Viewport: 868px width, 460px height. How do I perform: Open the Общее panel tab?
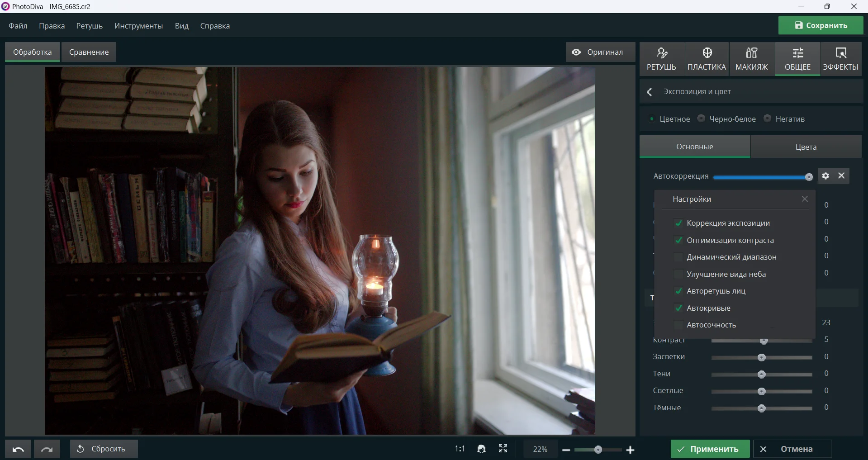click(x=797, y=59)
